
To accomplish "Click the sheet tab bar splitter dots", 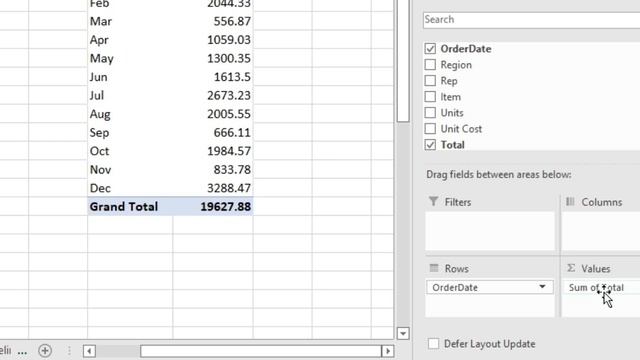I will pyautogui.click(x=69, y=351).
